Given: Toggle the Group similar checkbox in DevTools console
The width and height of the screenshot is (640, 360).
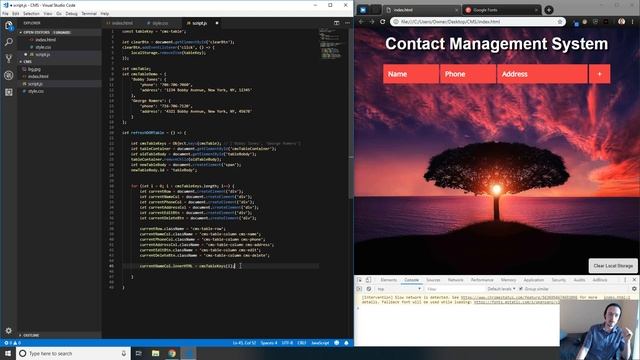Looking at the screenshot, I should (521, 289).
